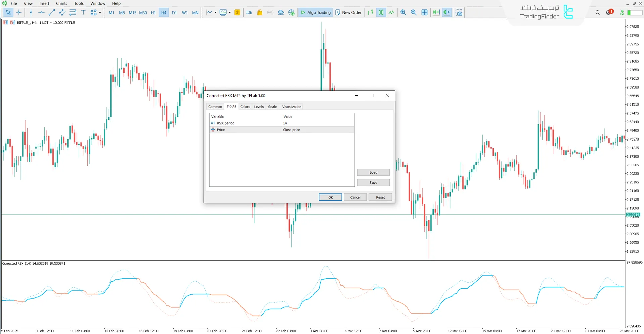Activate the Text annotation tool

tap(83, 12)
